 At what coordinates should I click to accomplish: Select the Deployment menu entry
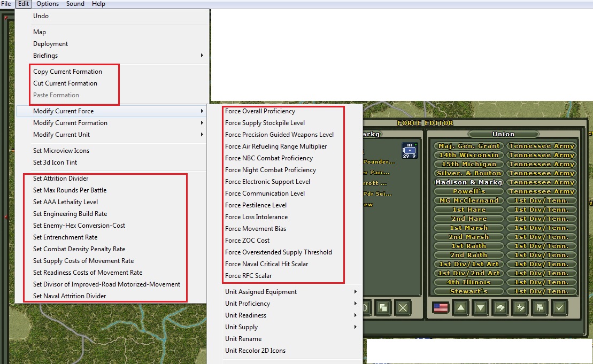coord(50,44)
